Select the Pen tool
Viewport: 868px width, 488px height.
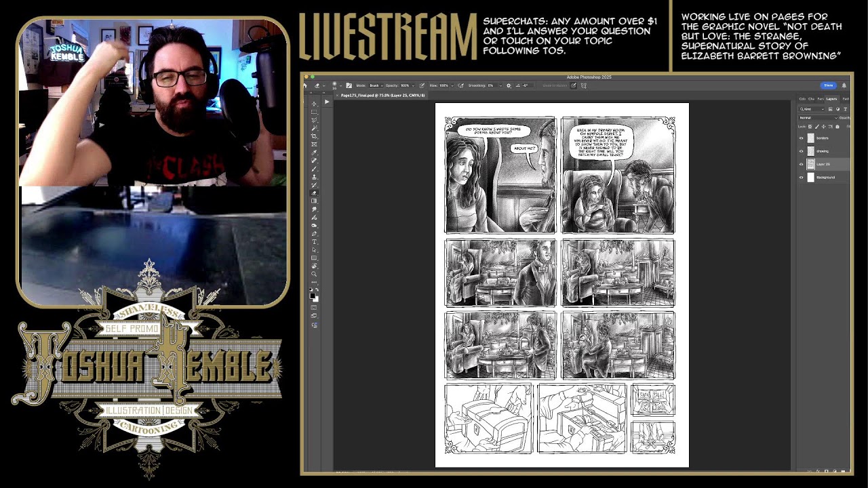coord(314,233)
